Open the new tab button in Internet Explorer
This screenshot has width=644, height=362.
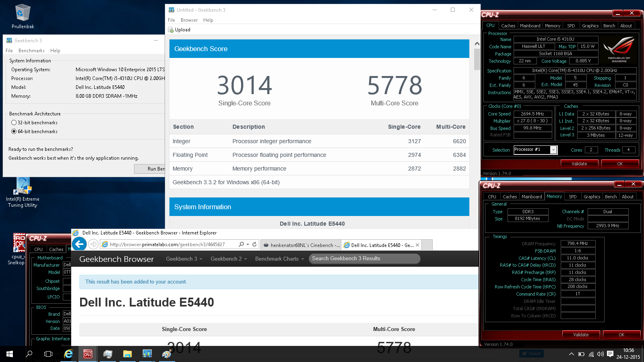pos(427,245)
